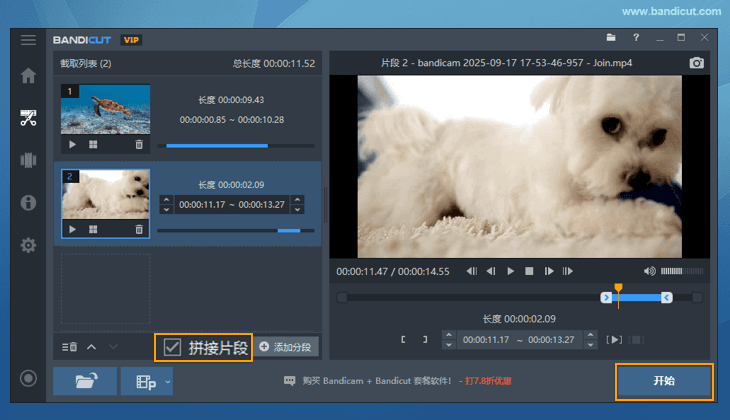The width and height of the screenshot is (730, 420).
Task: Mute audio with the speaker icon
Action: click(x=650, y=271)
